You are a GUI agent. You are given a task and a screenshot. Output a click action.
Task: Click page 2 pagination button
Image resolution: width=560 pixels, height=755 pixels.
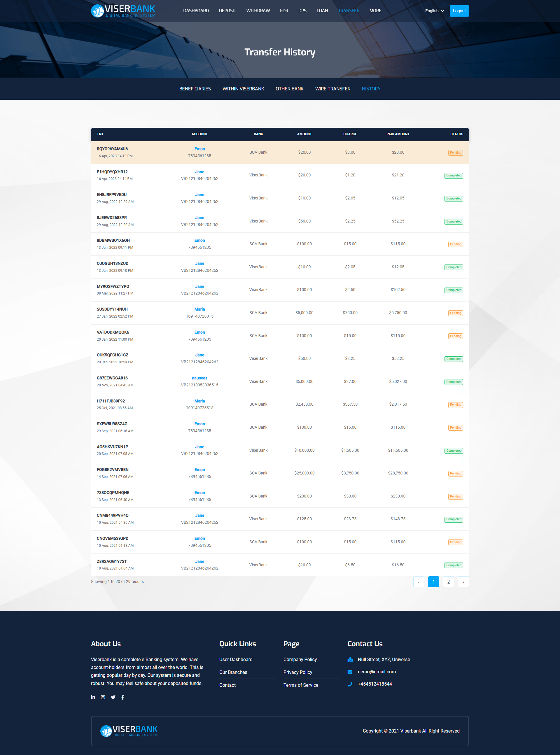coord(448,582)
